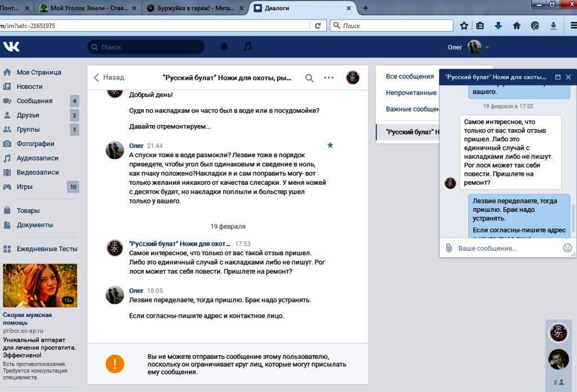This screenshot has height=392, width=577.
Task: Go back using the Назад button
Action: point(109,77)
